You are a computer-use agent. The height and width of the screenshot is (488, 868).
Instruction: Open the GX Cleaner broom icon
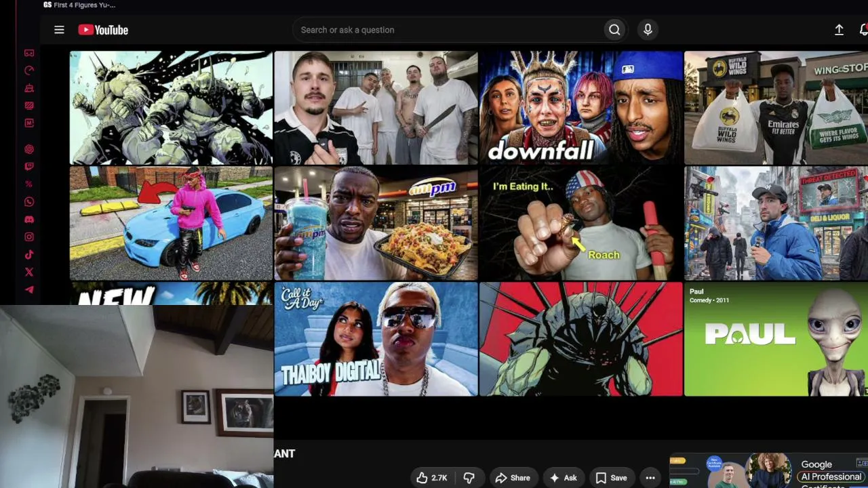click(29, 88)
